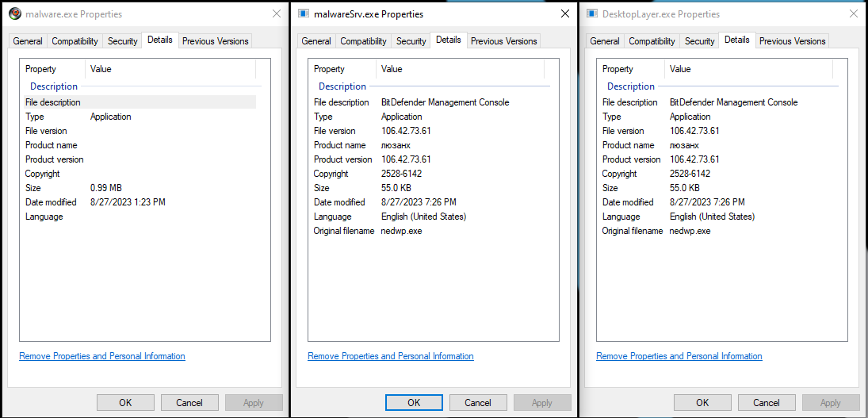Viewport: 868px width, 418px height.
Task: Open Previous Versions tab in DesktopLayer.exe Properties
Action: pos(792,41)
